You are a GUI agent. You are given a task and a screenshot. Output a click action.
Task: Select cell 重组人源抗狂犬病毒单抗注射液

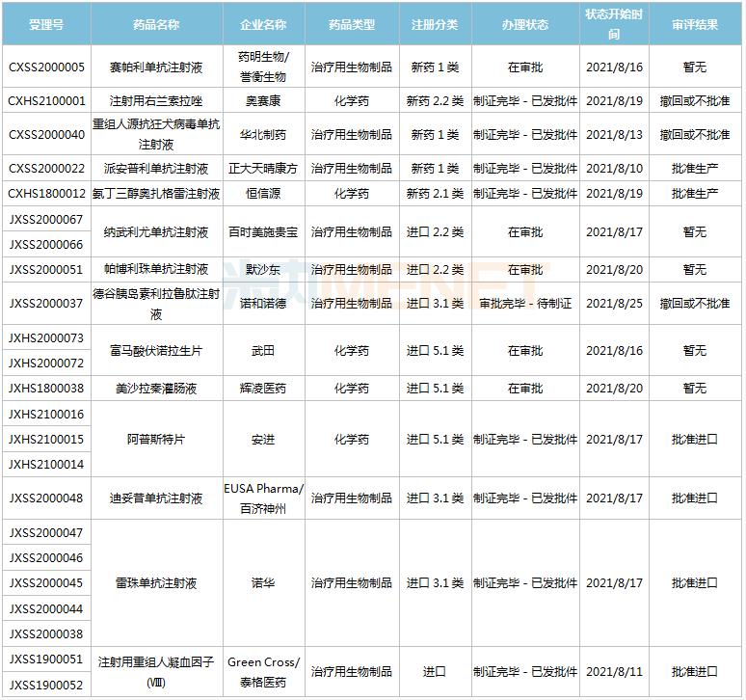pyautogui.click(x=156, y=134)
